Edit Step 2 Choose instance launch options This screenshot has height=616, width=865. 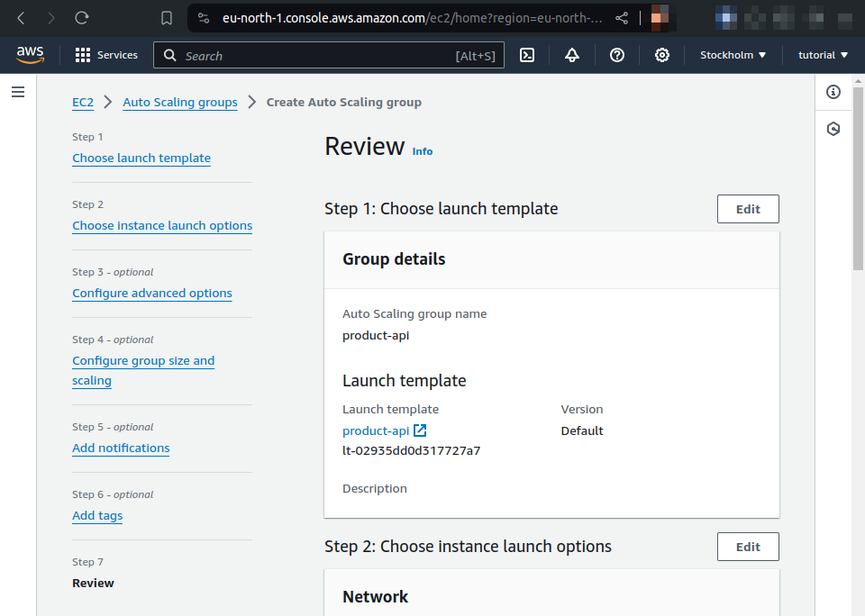tap(748, 547)
